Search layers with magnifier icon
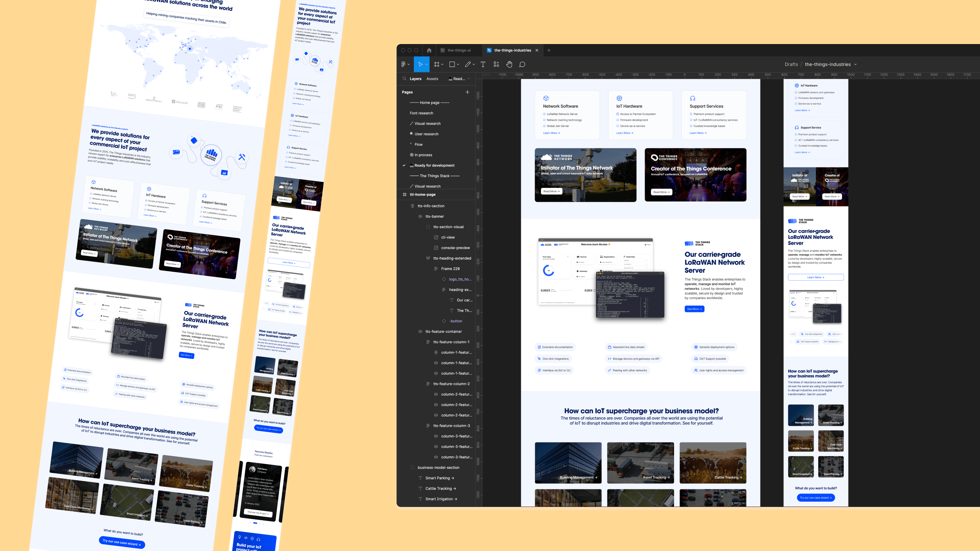This screenshot has width=980, height=551. click(404, 79)
